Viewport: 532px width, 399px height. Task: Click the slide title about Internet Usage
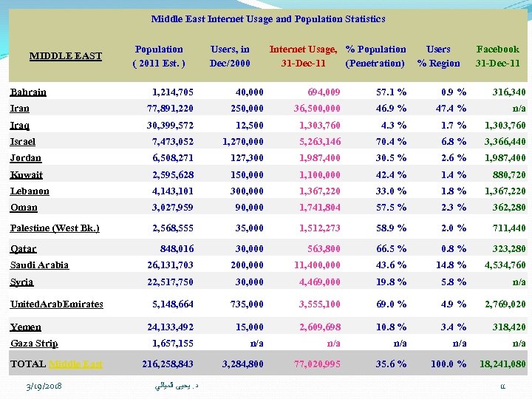click(x=268, y=18)
